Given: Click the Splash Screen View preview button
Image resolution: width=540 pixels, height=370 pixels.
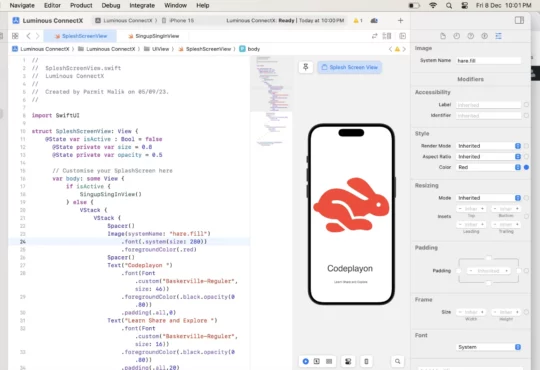Looking at the screenshot, I should [349, 67].
